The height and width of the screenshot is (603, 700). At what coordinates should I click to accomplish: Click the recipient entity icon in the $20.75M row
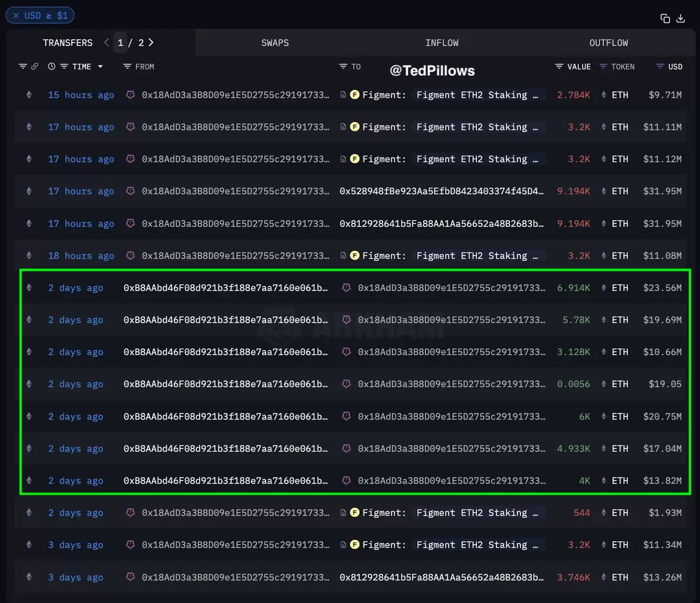coord(346,416)
